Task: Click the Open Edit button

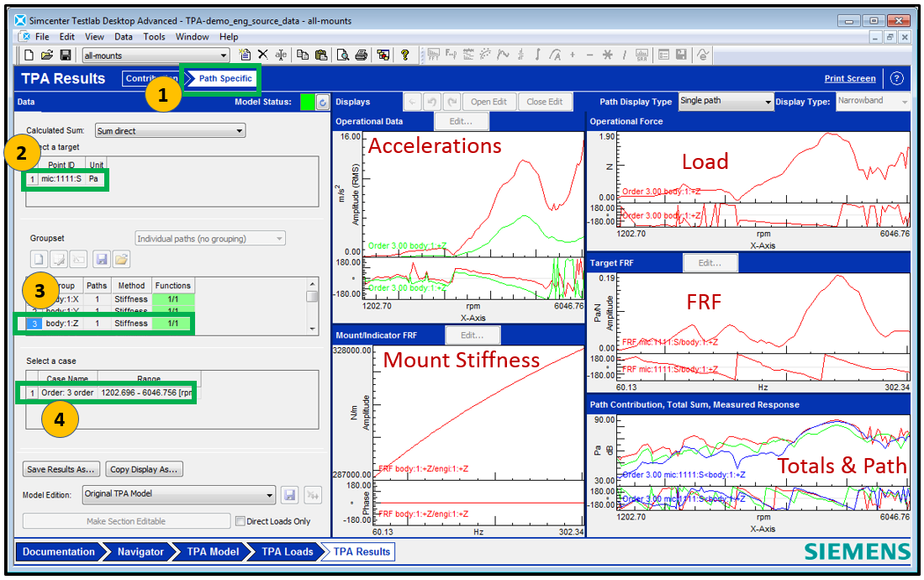Action: tap(488, 102)
